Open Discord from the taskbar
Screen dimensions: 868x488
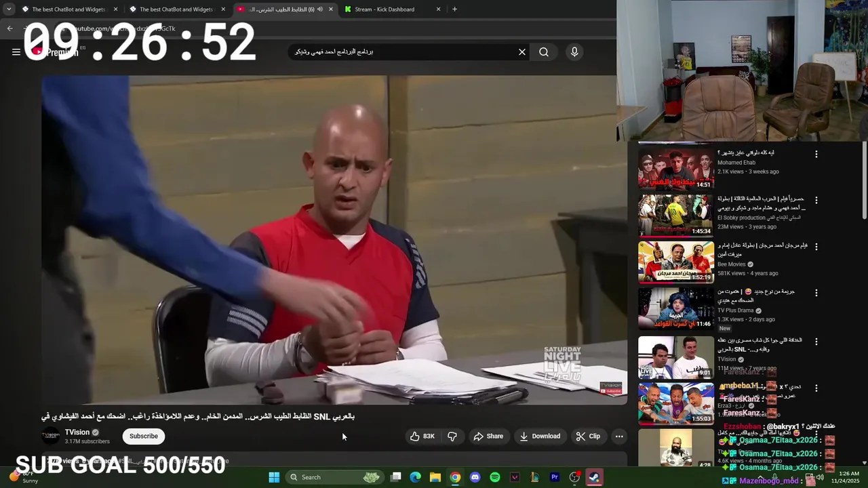point(475,477)
